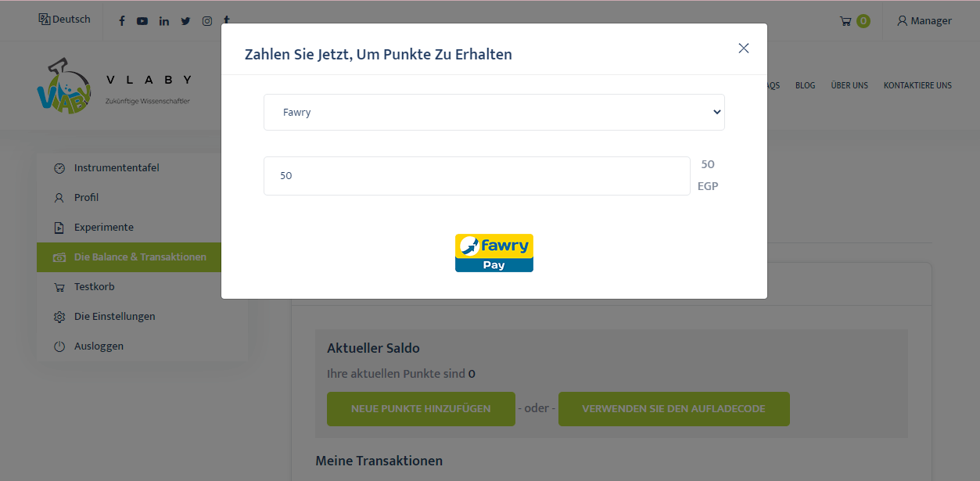Viewport: 980px width, 481px height.
Task: Click the LinkedIn icon
Action: 164,21
